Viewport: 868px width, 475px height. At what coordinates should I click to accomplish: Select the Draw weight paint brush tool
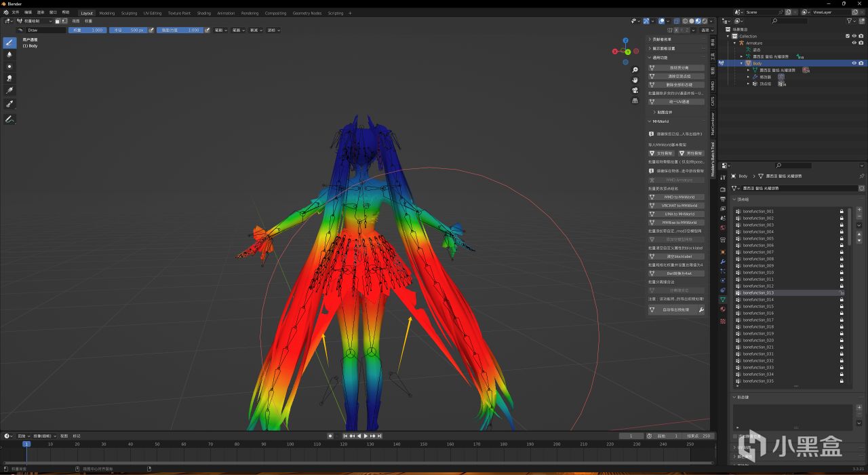9,42
